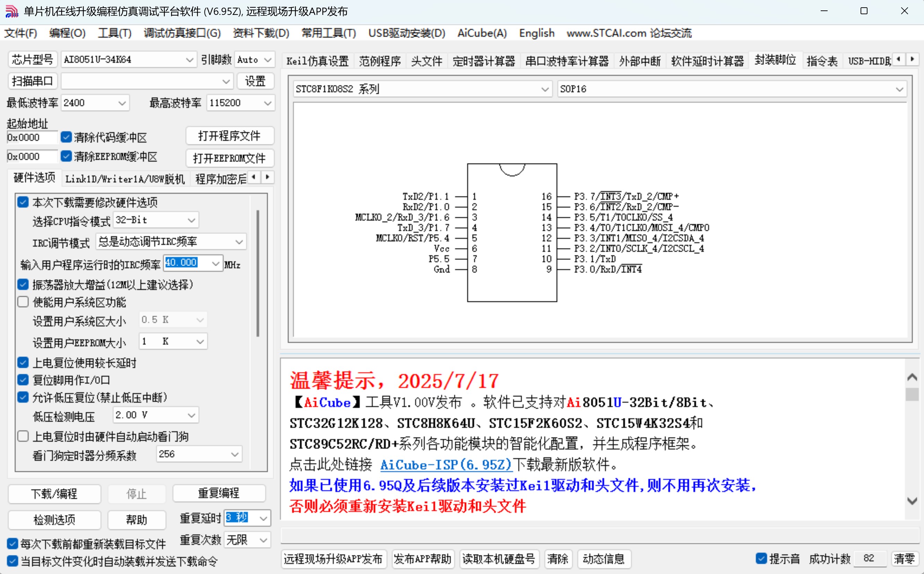Open 文件(F) menu
This screenshot has height=574, width=924.
(20, 33)
